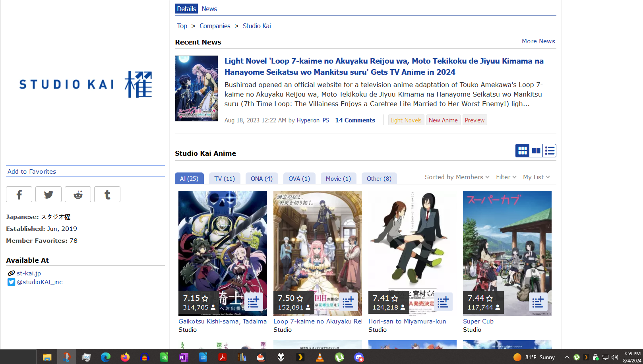Go to Companies breadcrumb
Screen dimensions: 643x364
click(215, 26)
